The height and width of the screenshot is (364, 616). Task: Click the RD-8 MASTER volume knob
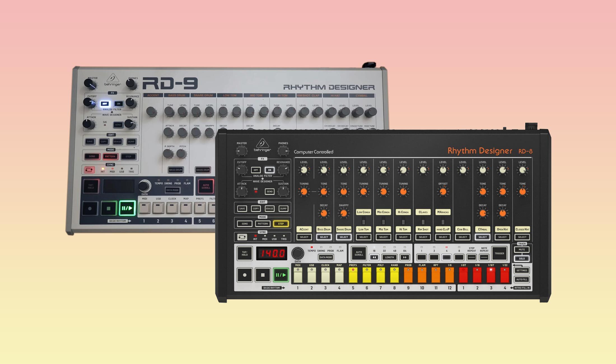tap(242, 151)
